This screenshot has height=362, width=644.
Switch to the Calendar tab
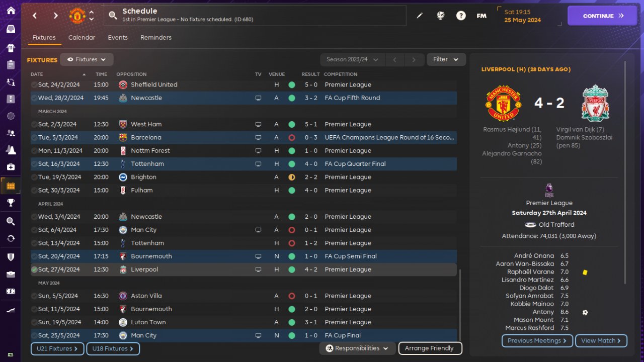coord(82,38)
